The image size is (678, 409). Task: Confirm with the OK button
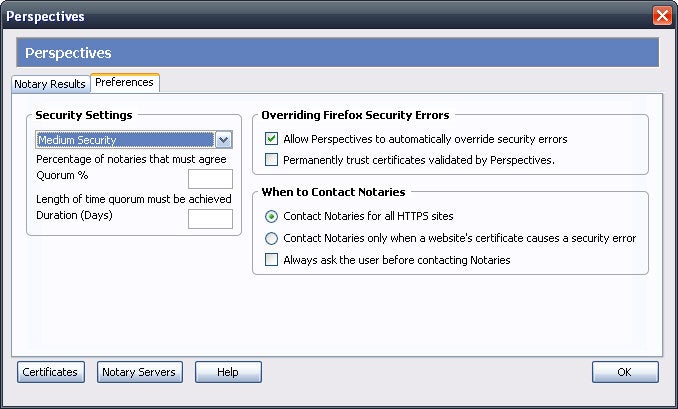(x=624, y=372)
